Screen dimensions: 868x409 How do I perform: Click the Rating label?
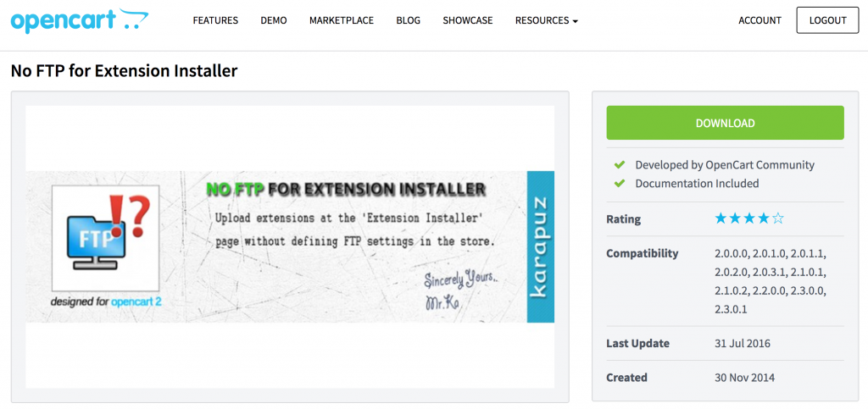click(x=623, y=218)
